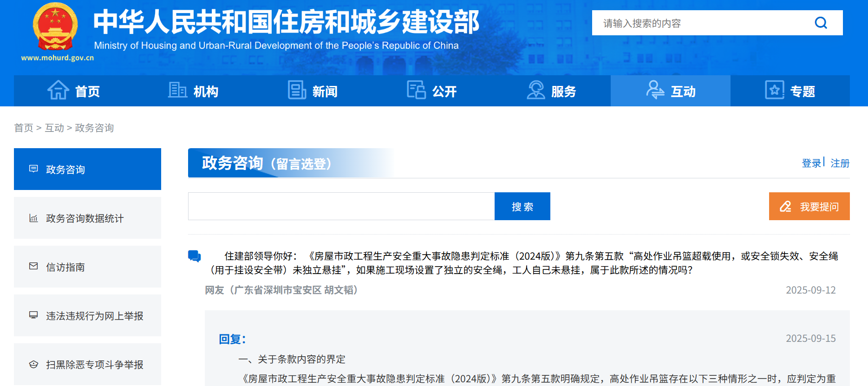Click the document icon next to 公开
The width and height of the screenshot is (868, 386).
[416, 90]
